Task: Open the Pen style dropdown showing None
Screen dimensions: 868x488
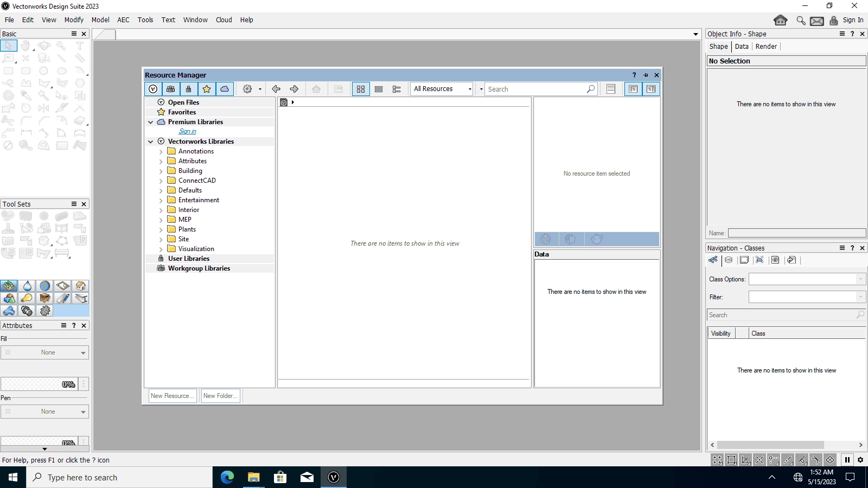Action: tap(44, 412)
